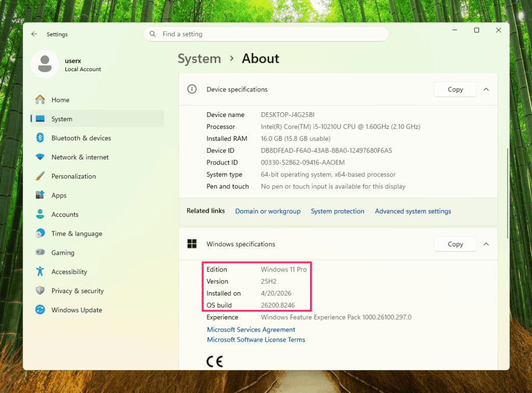Click the 64-bit operating system text

[x=328, y=175]
